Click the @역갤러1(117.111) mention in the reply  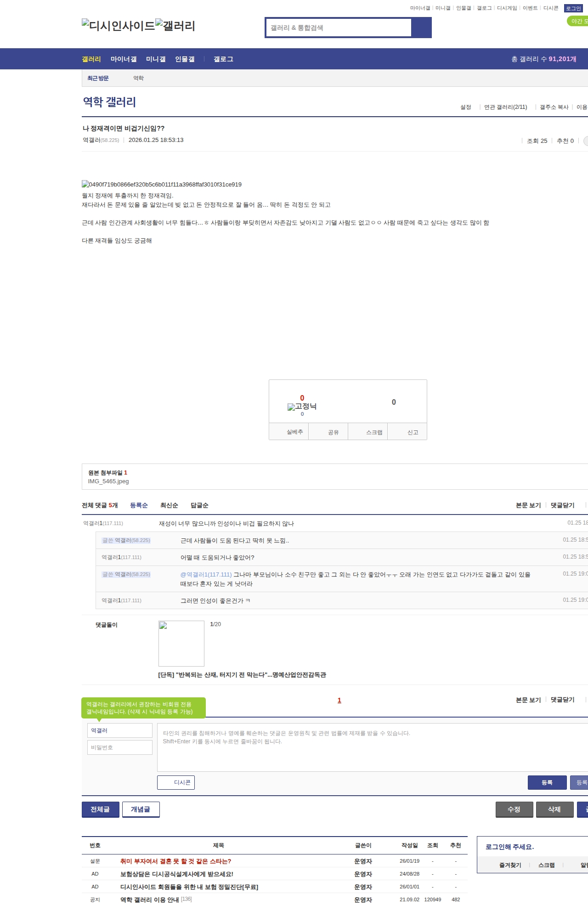(206, 575)
